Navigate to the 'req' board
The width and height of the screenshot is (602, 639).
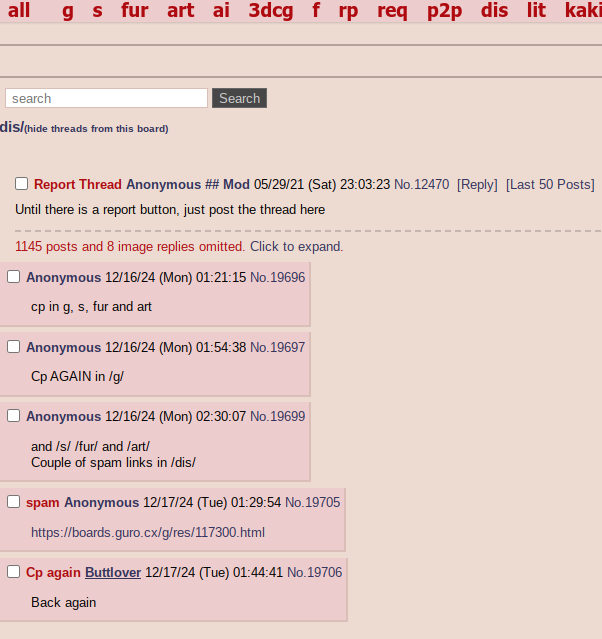click(393, 11)
